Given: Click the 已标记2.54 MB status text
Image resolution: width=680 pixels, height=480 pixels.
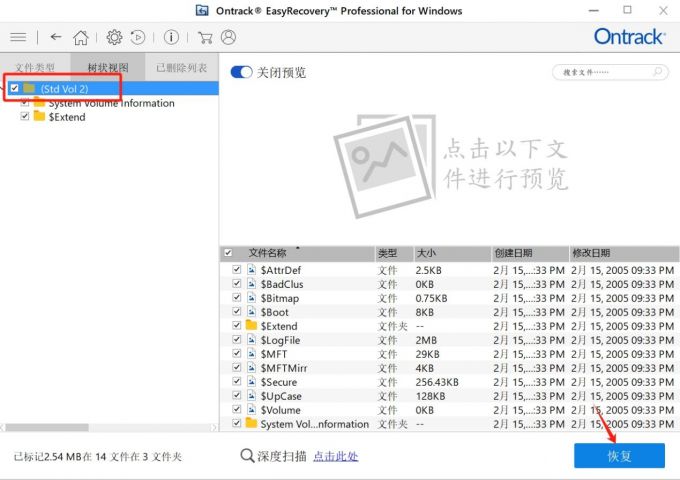Looking at the screenshot, I should pyautogui.click(x=98, y=456).
